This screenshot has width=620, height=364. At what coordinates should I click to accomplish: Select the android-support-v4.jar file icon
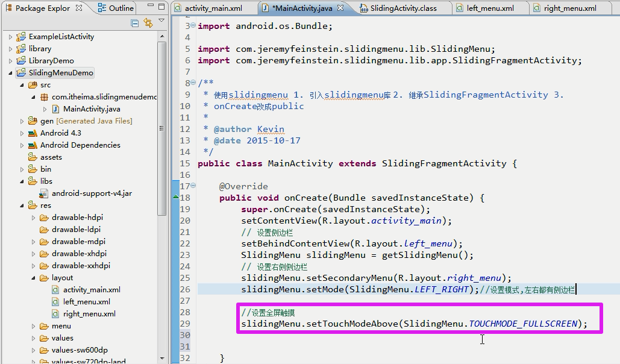[44, 193]
